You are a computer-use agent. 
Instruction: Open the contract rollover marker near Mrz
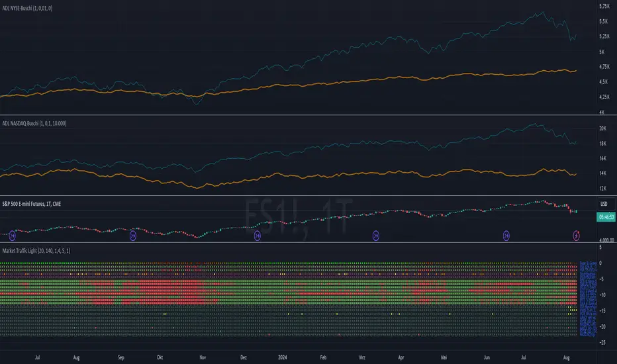click(x=376, y=236)
